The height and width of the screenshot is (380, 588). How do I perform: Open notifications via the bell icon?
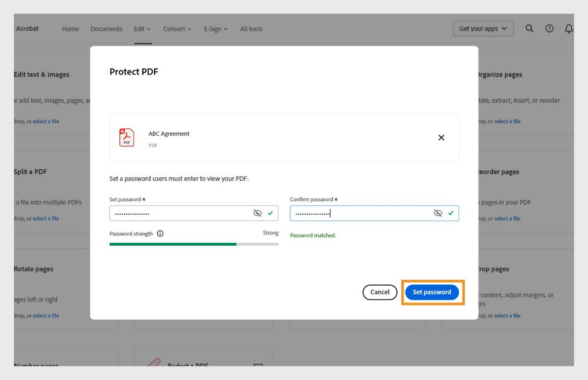tap(569, 29)
